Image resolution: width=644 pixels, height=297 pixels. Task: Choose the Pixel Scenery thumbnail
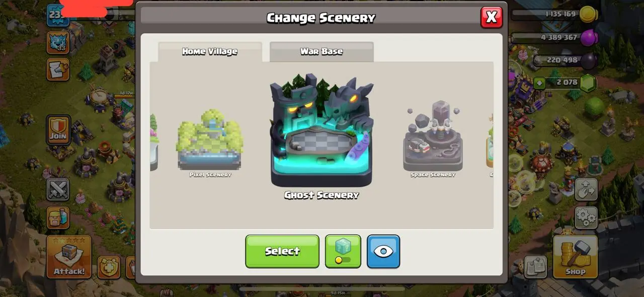210,143
